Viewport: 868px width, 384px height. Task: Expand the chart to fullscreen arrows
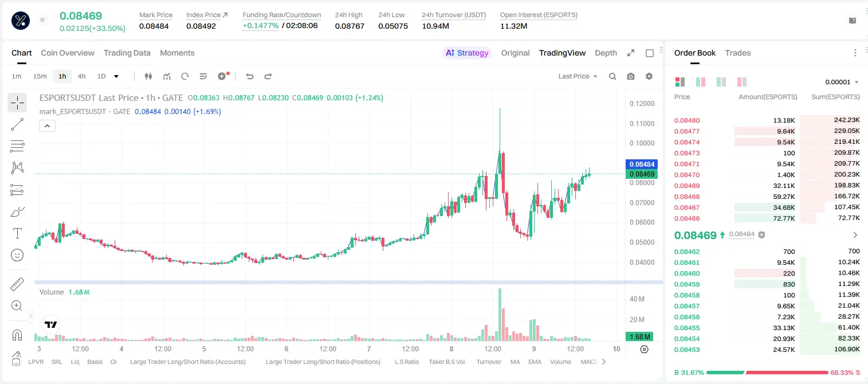[x=631, y=53]
